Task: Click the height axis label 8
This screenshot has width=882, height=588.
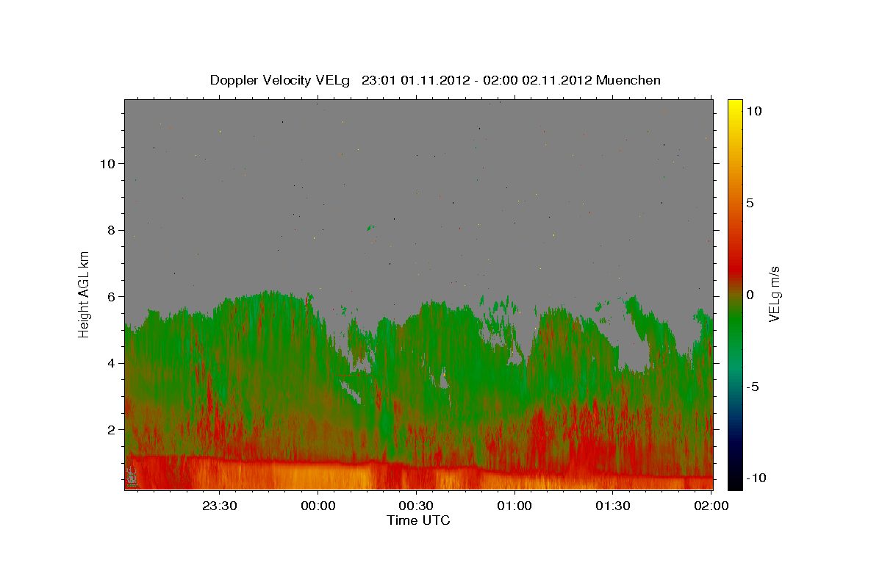Action: [112, 230]
